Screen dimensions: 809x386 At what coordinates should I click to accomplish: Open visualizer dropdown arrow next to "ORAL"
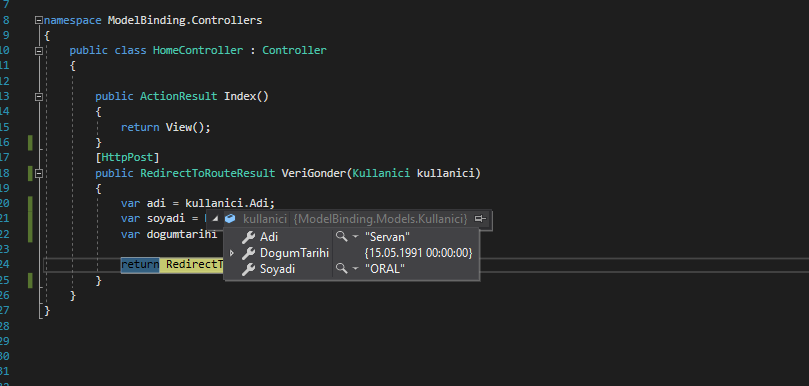coord(355,269)
